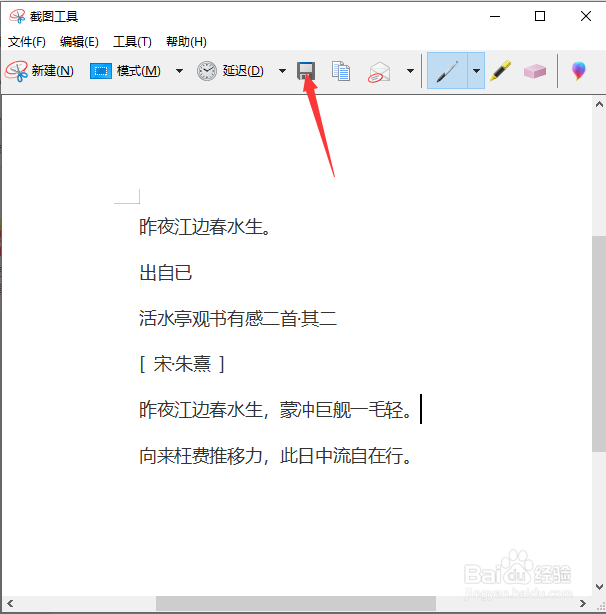Open the File menu
This screenshot has height=614, width=606.
tap(27, 42)
